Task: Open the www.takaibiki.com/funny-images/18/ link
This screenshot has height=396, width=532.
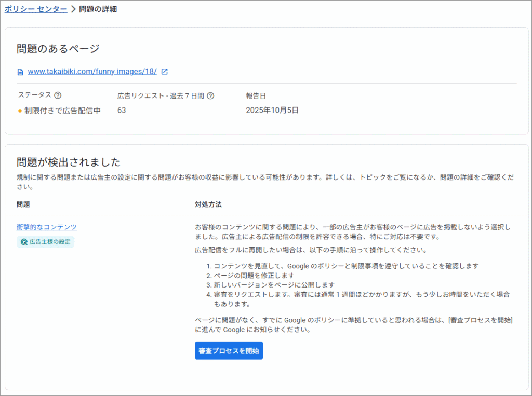Action: click(x=92, y=72)
